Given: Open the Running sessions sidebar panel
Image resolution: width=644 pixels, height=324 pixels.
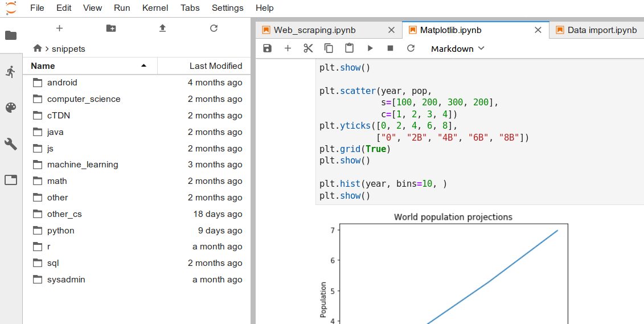Looking at the screenshot, I should click(11, 72).
